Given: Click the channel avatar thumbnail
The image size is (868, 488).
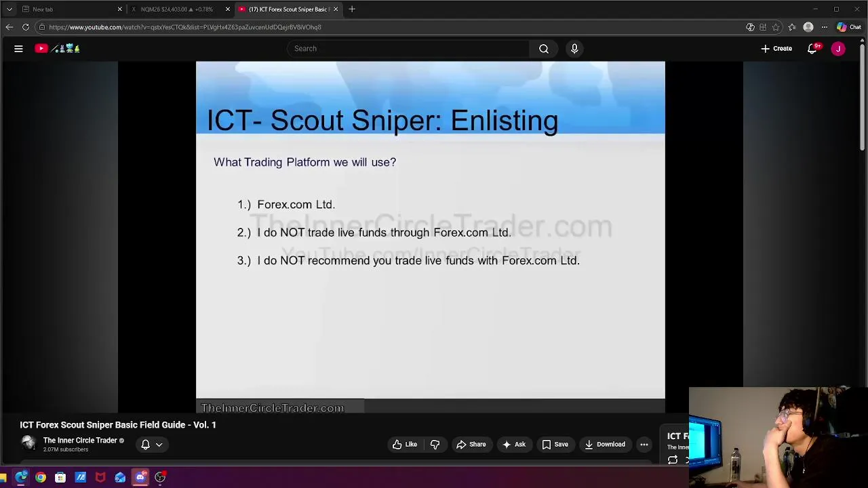Looking at the screenshot, I should [x=28, y=444].
